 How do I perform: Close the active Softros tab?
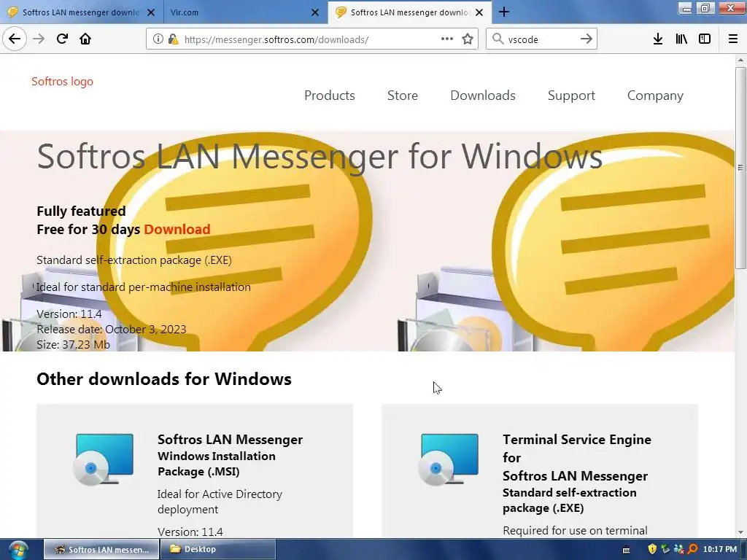(x=479, y=12)
